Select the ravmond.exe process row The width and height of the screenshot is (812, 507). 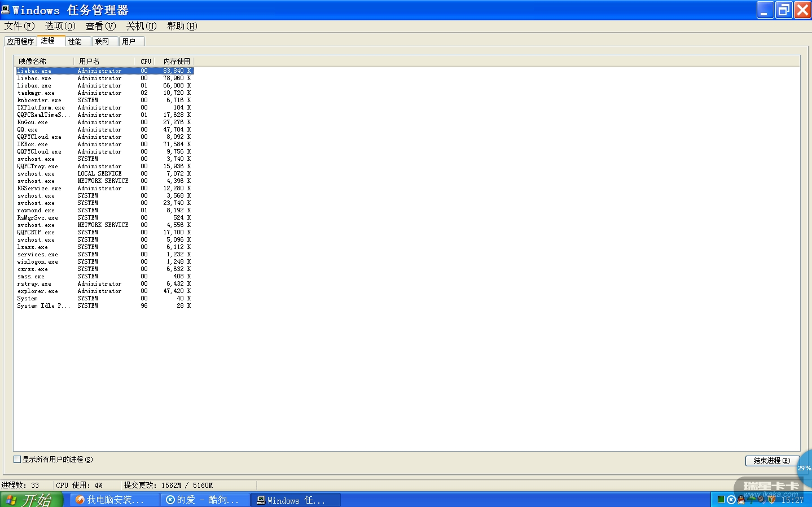104,210
